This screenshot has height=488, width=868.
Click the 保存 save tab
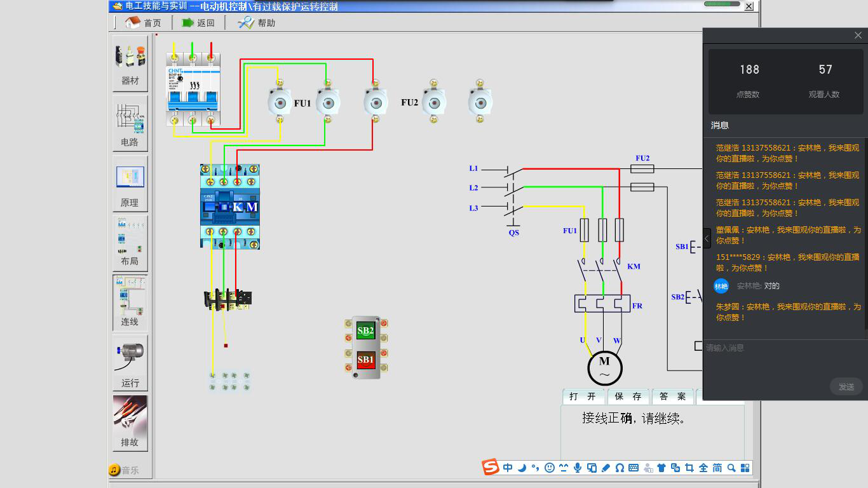click(628, 396)
